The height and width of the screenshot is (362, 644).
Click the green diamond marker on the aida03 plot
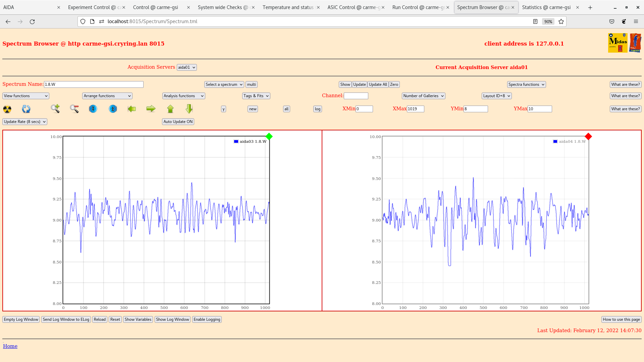click(x=269, y=136)
